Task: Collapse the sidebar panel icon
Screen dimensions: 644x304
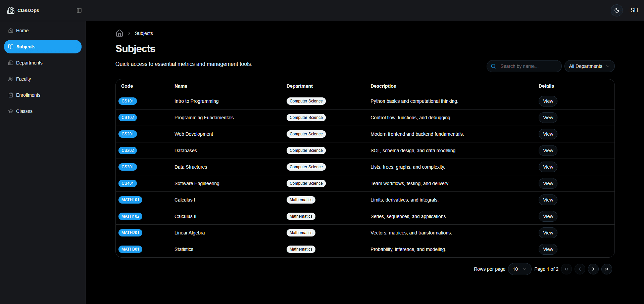Action: click(x=79, y=10)
